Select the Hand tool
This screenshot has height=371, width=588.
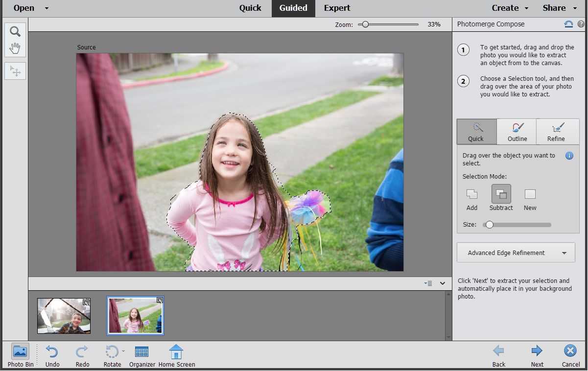(15, 48)
